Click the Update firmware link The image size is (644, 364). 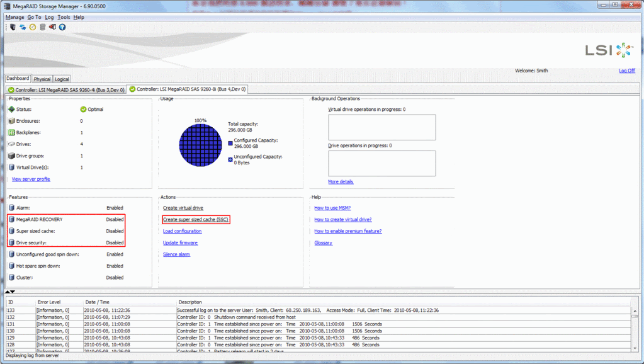click(180, 243)
